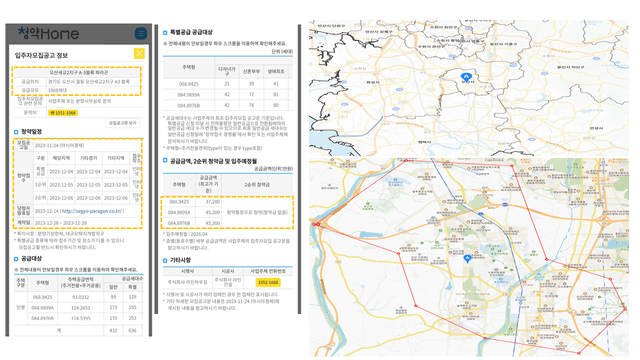Viewport: 640px width, 360px height.
Task: Select the 기타사항 section heading
Action: coord(180,260)
